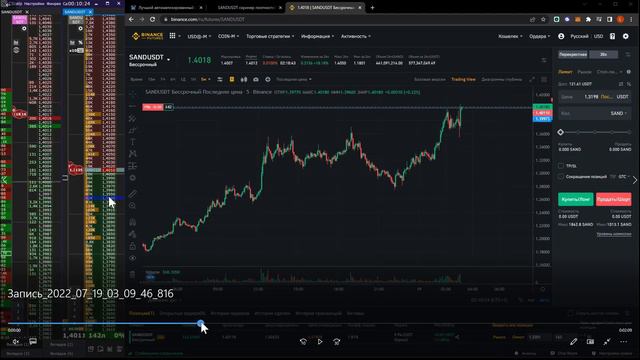Open Информация menu
640x360 pixels.
(317, 36)
